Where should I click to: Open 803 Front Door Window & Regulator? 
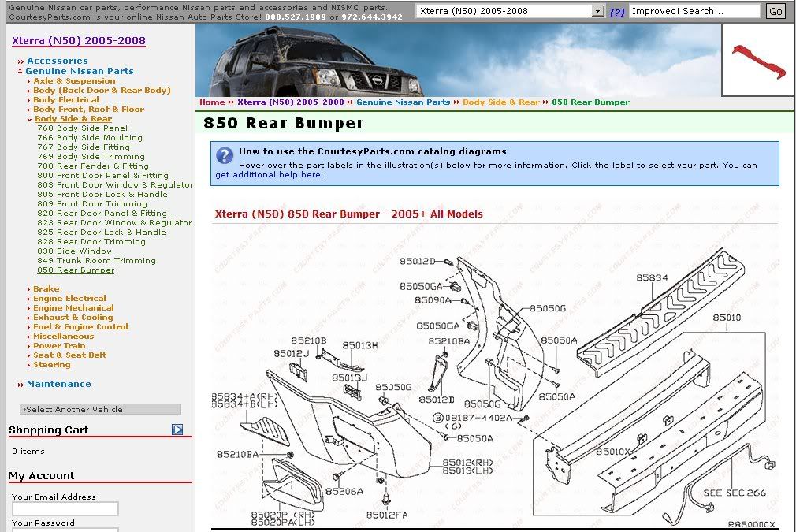click(x=115, y=184)
